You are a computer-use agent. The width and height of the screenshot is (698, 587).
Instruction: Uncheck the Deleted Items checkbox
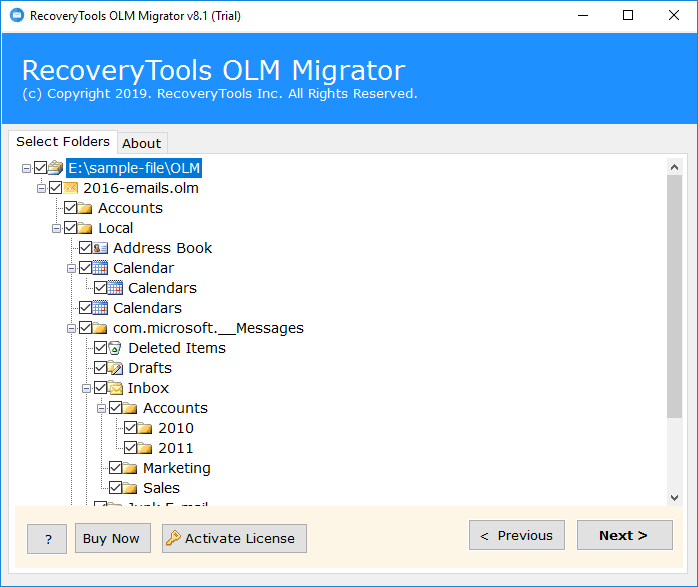101,348
